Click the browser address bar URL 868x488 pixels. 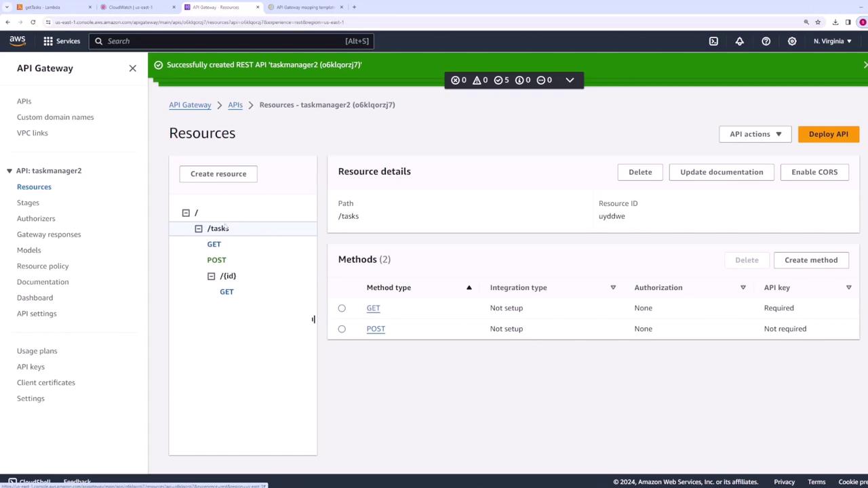click(199, 22)
